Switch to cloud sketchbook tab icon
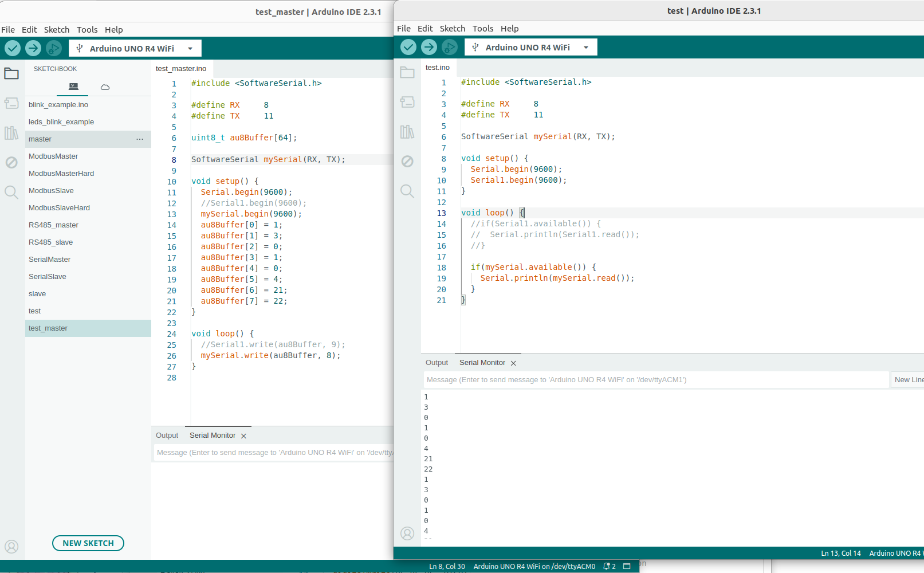Screen dimensions: 924x573 (x=105, y=87)
